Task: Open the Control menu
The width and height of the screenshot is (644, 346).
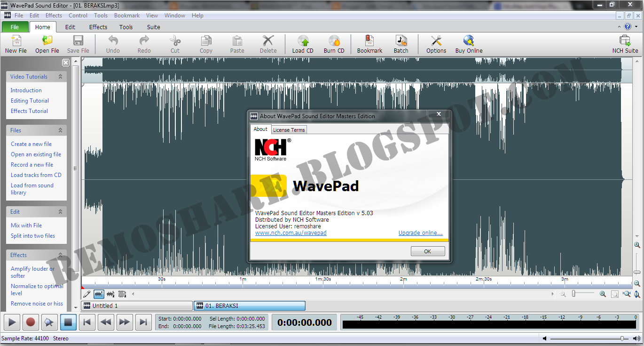Action: click(78, 15)
